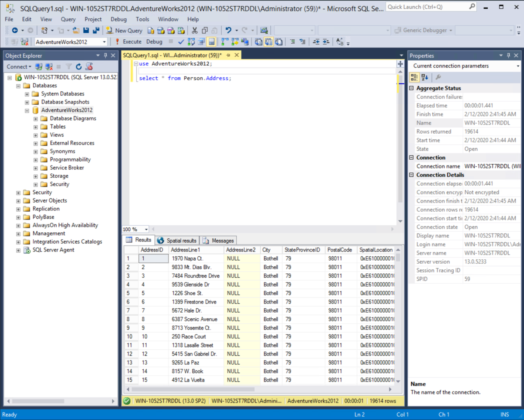Comment out the selected lines icon

pyautogui.click(x=292, y=42)
